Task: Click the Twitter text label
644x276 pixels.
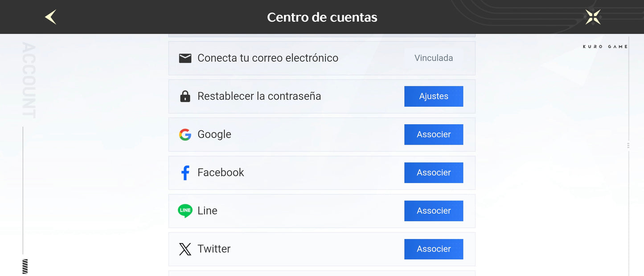Action: pyautogui.click(x=214, y=249)
